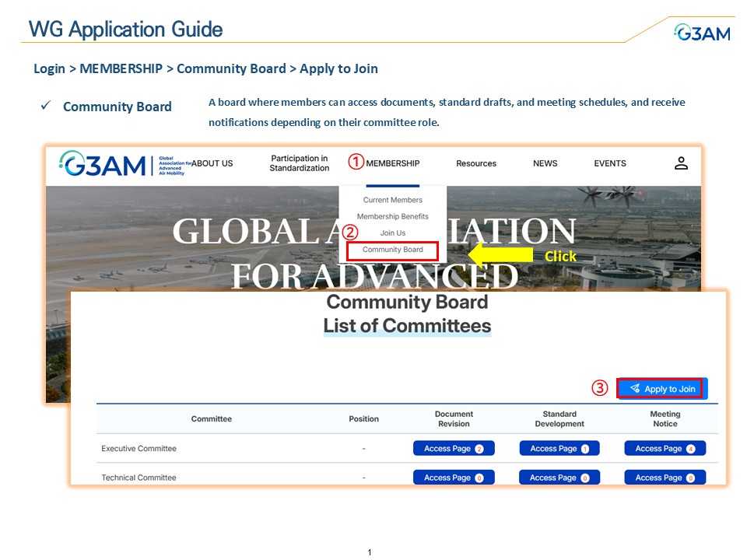Click the Document Revision column header

454,419
